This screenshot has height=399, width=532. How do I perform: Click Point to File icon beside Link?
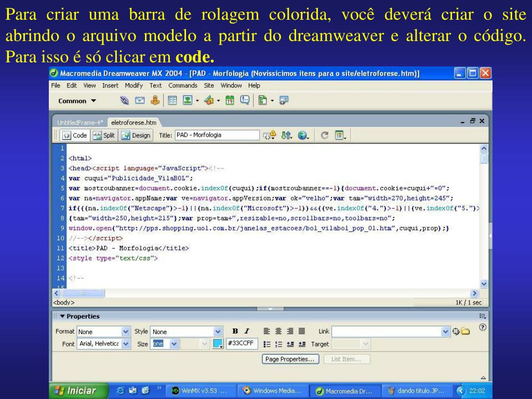coord(456,331)
